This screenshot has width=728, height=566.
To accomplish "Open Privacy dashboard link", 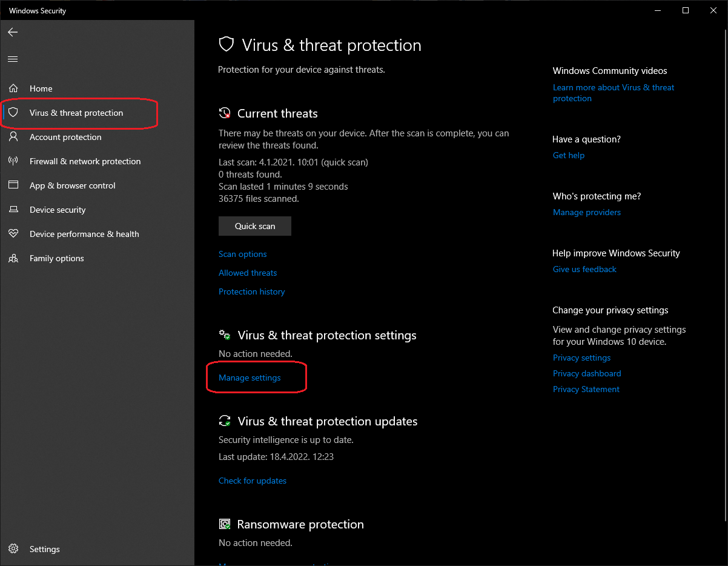I will (x=587, y=373).
